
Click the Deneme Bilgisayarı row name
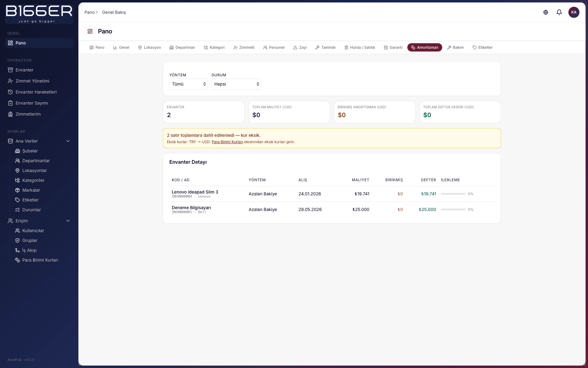click(191, 208)
